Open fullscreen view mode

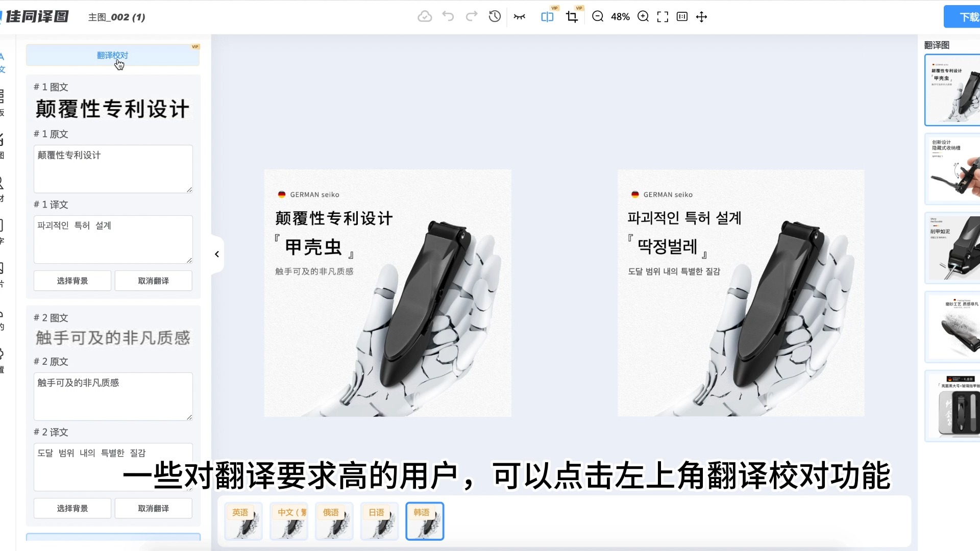[x=663, y=16]
